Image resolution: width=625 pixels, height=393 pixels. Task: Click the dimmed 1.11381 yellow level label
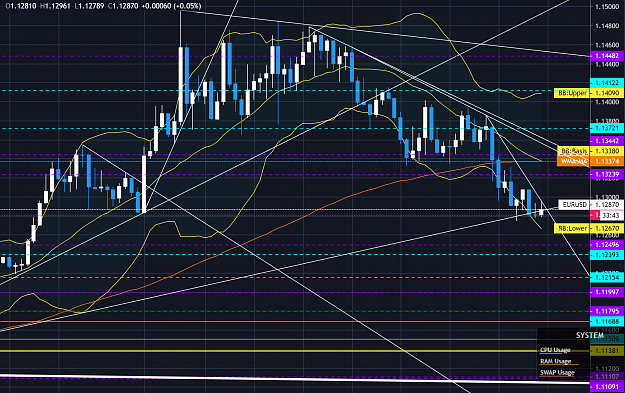607,351
